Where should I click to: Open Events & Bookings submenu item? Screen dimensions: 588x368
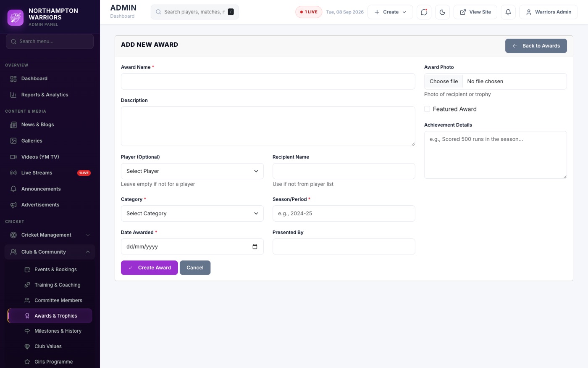50,270
